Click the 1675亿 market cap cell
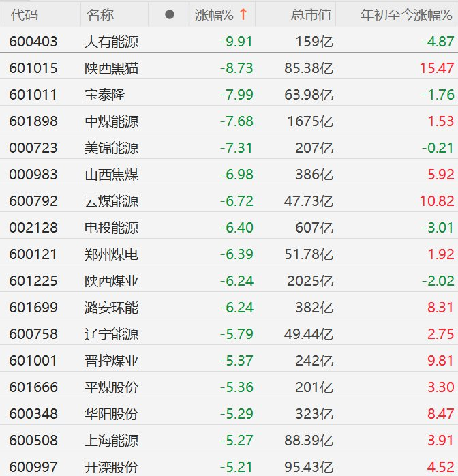Viewport: 458px width, 476px height. point(310,121)
